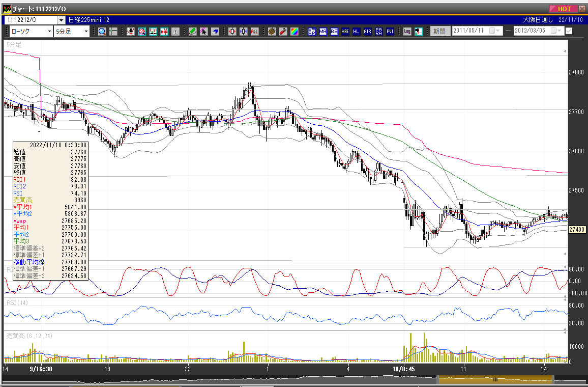
Task: Toggle the MAE envelope indicator icon
Action: 345,32
